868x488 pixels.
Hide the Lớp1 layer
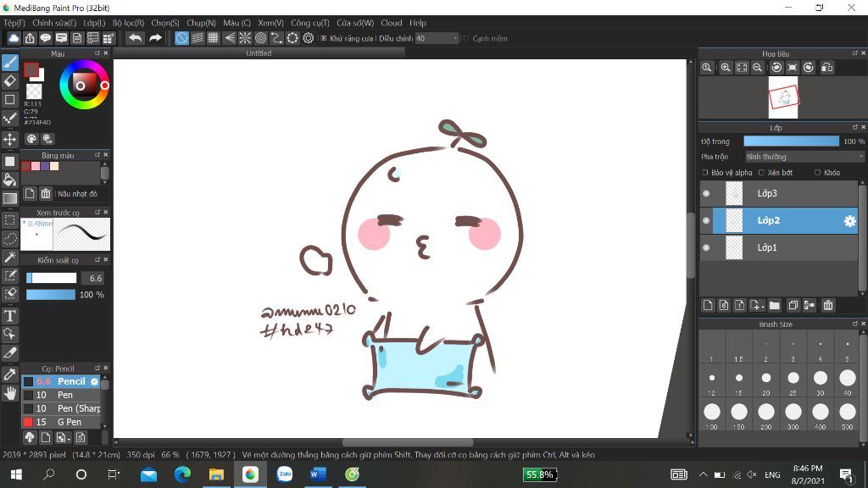pyautogui.click(x=706, y=248)
